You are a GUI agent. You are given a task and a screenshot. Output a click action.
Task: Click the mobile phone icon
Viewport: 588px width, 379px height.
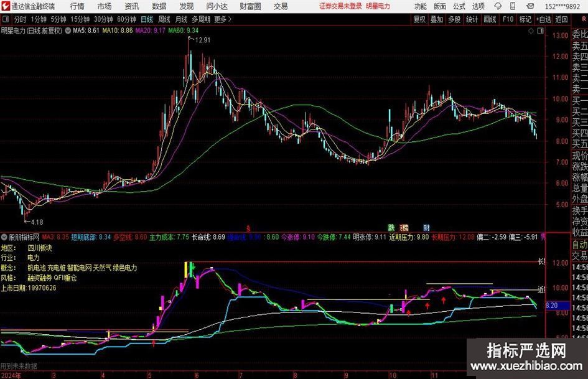(x=513, y=6)
